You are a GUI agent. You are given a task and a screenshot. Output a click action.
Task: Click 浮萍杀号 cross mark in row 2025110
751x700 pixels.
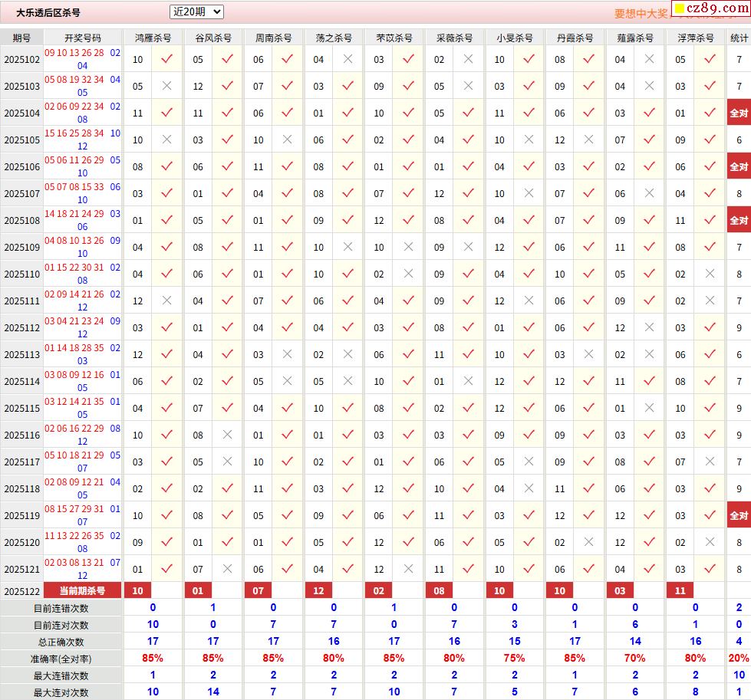point(710,274)
